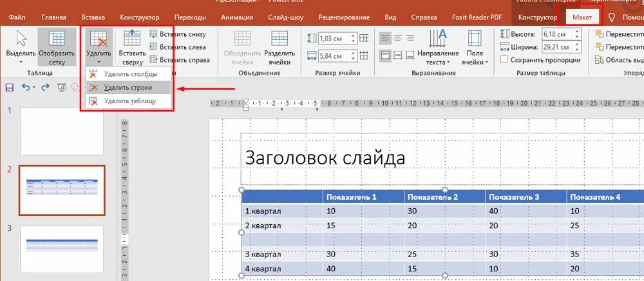Align text to top of cell
Viewport: 644px width, 281px height.
click(385, 55)
